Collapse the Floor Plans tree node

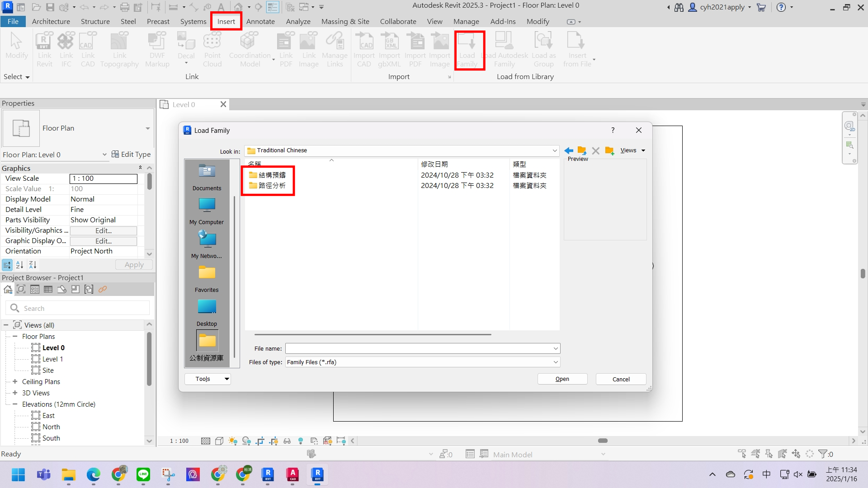(15, 336)
